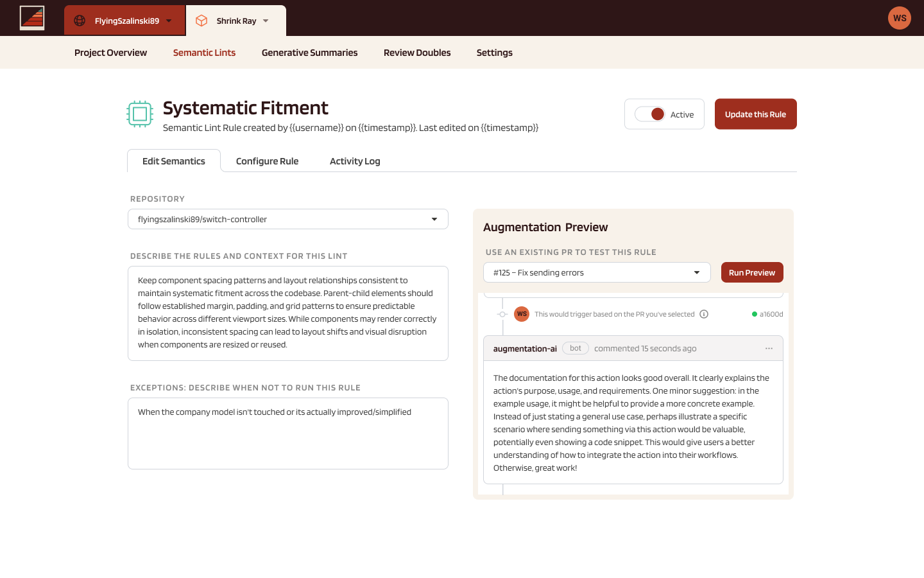This screenshot has height=578, width=924.
Task: Open the PR selector showing #125 – Fix sending errors
Action: (x=597, y=272)
